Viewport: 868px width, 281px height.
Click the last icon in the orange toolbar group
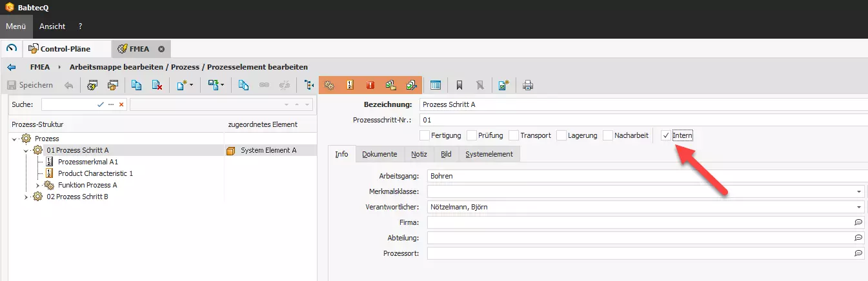coord(411,85)
